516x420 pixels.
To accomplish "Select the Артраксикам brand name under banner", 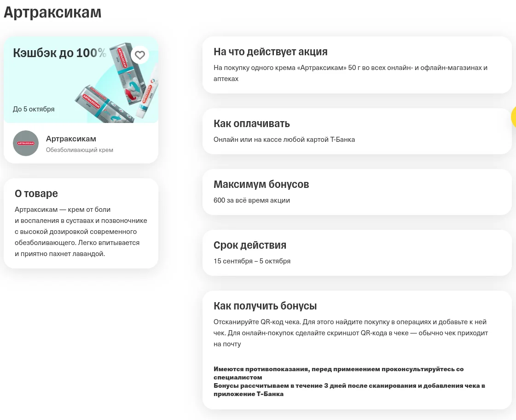I will click(x=71, y=139).
